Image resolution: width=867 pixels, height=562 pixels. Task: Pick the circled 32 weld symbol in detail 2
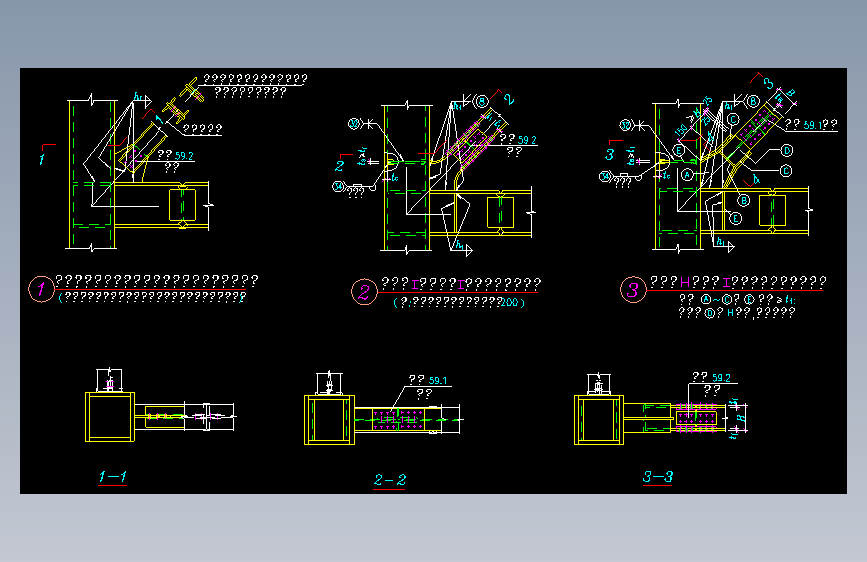coord(354,123)
